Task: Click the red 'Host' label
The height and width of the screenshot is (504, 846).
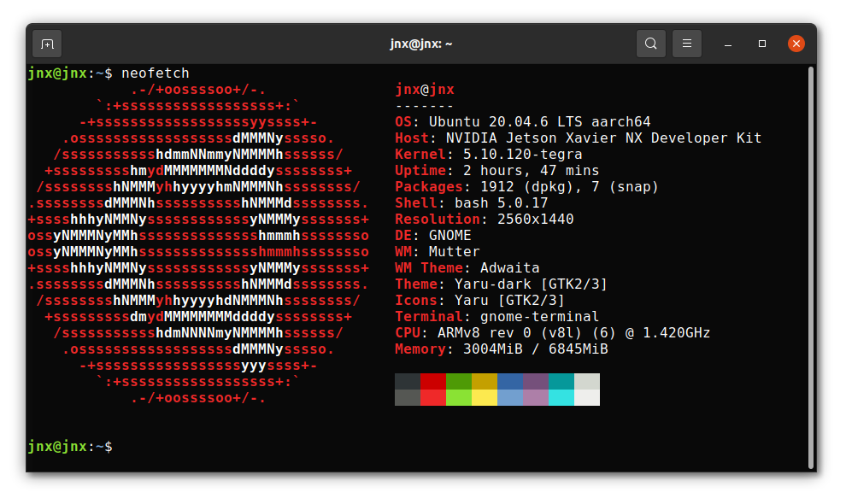Action: tap(412, 138)
